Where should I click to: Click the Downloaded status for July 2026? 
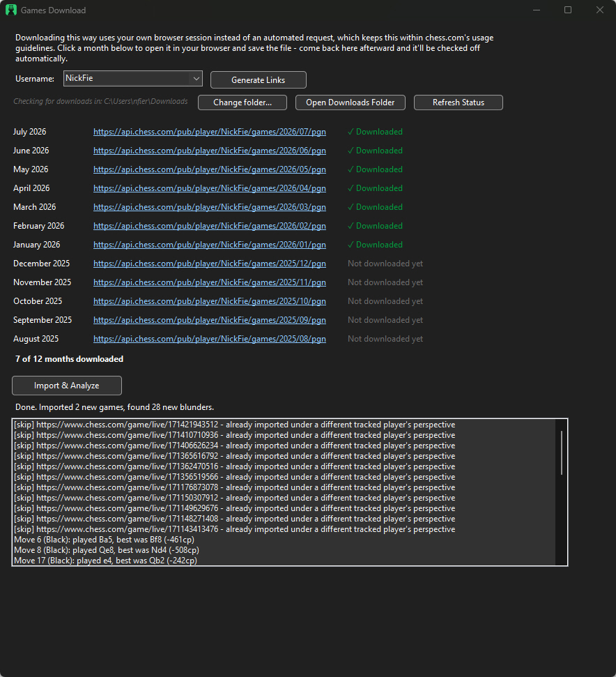(x=376, y=132)
